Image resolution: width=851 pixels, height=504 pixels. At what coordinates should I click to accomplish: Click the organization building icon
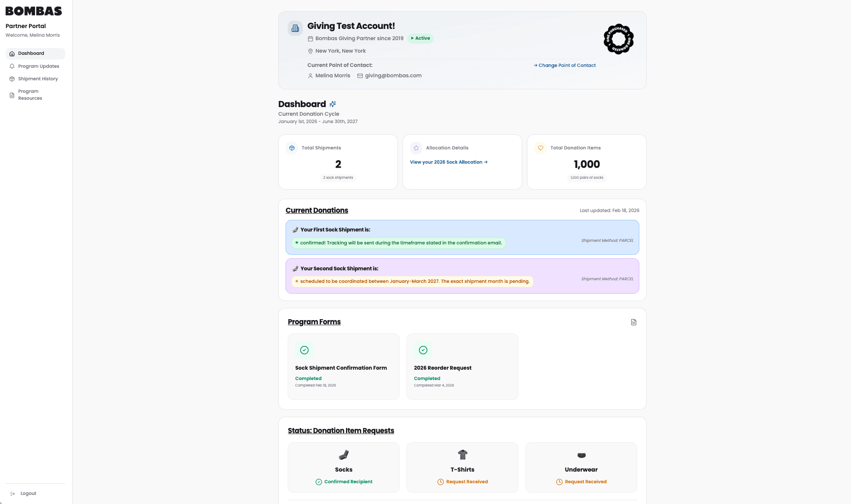[295, 28]
